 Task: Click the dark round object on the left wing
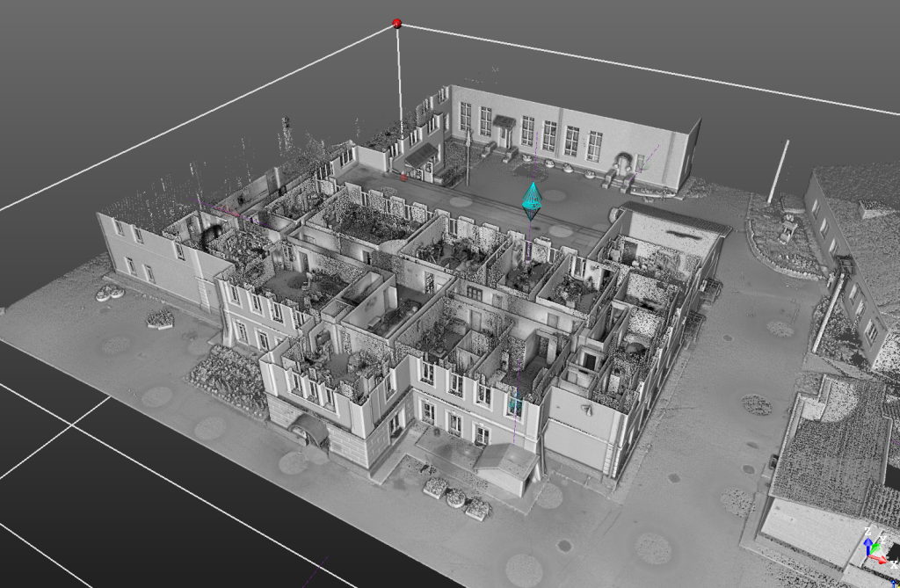(x=211, y=236)
